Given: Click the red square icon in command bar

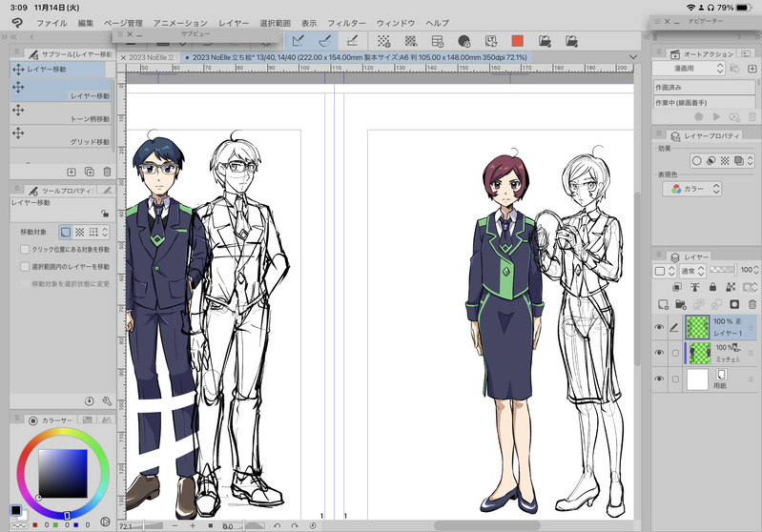Looking at the screenshot, I should [518, 41].
